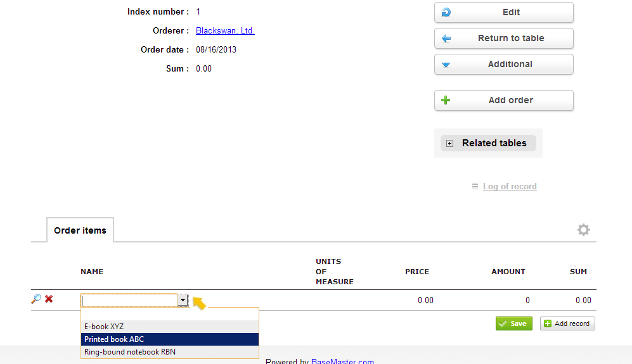Click the Add record button

click(x=567, y=323)
